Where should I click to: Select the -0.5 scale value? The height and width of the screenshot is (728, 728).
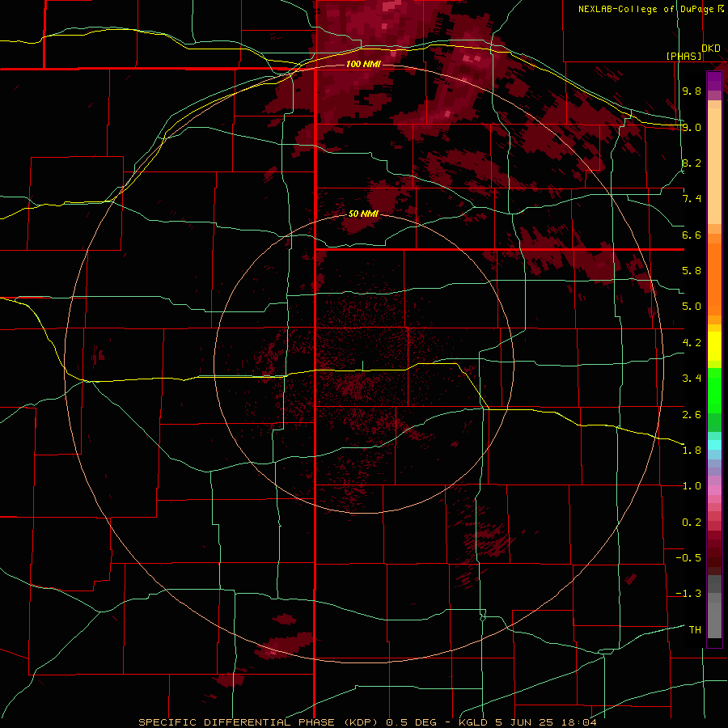click(688, 558)
